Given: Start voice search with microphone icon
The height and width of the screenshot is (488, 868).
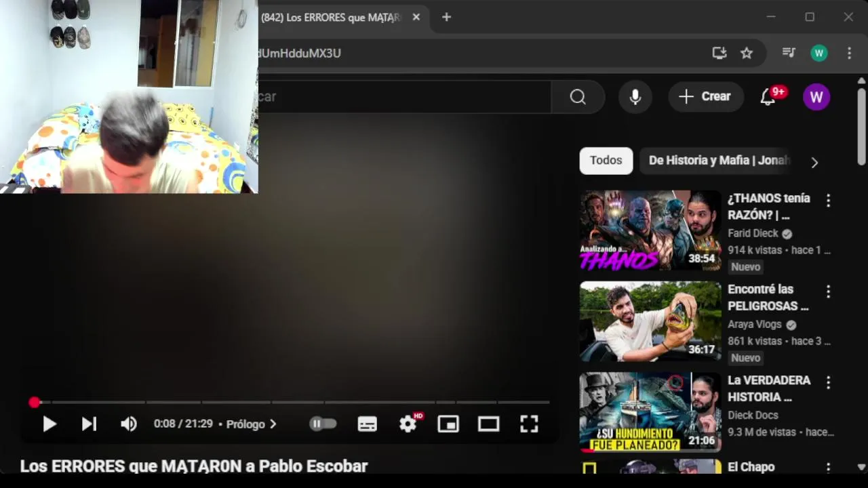Looking at the screenshot, I should pyautogui.click(x=635, y=97).
